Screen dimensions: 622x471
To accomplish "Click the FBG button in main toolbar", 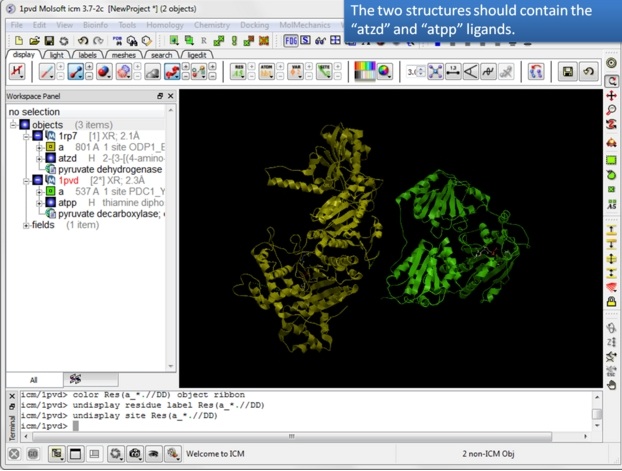I will pos(290,41).
